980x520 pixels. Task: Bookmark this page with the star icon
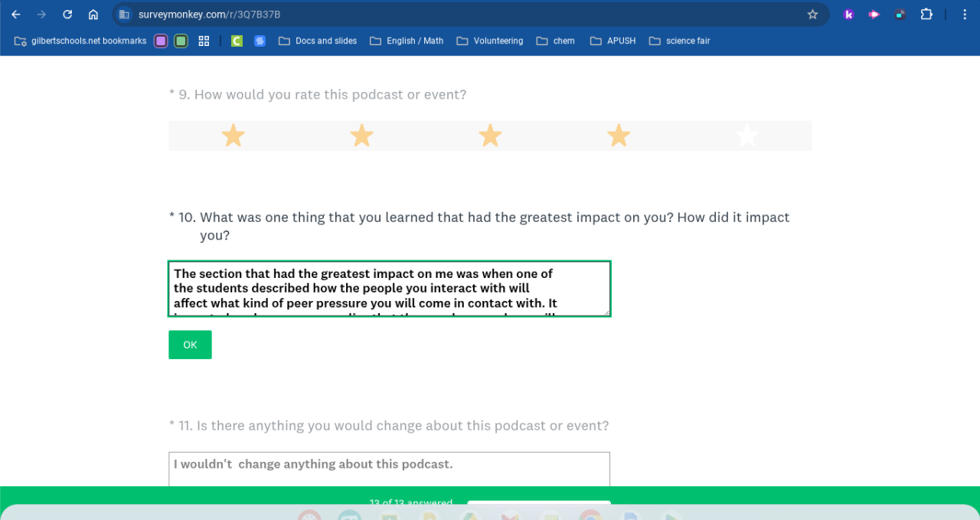[812, 15]
